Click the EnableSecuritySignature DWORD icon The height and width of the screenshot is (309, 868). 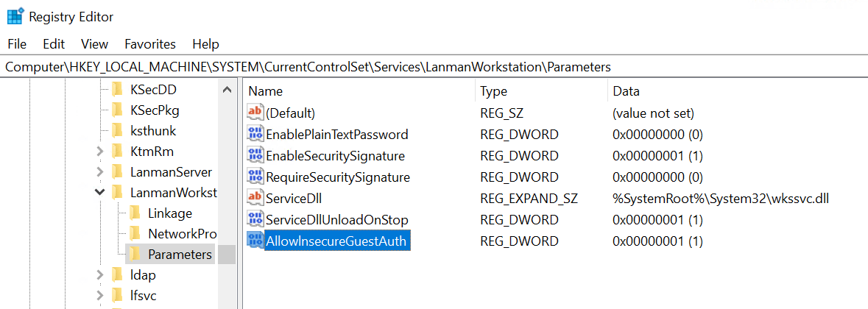point(255,156)
